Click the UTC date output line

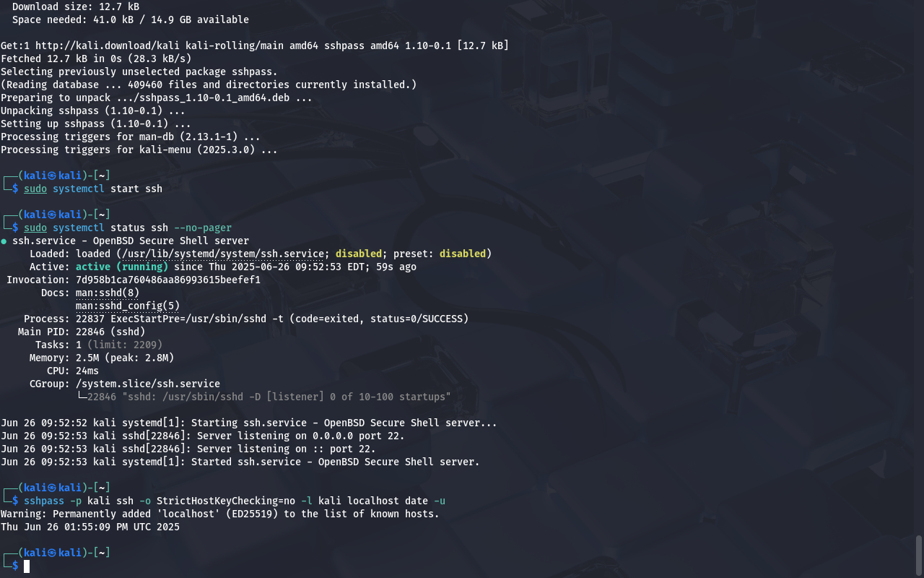[90, 527]
